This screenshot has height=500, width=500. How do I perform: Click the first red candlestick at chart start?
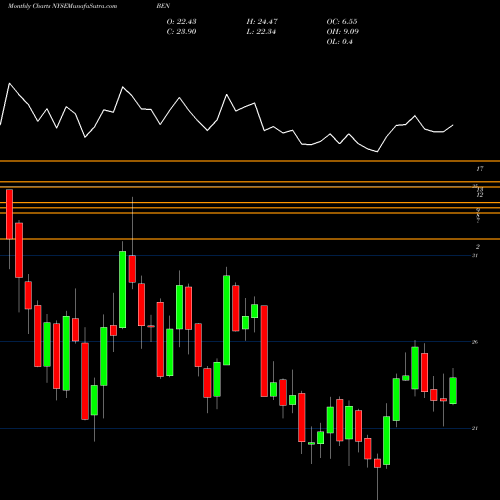pos(9,214)
